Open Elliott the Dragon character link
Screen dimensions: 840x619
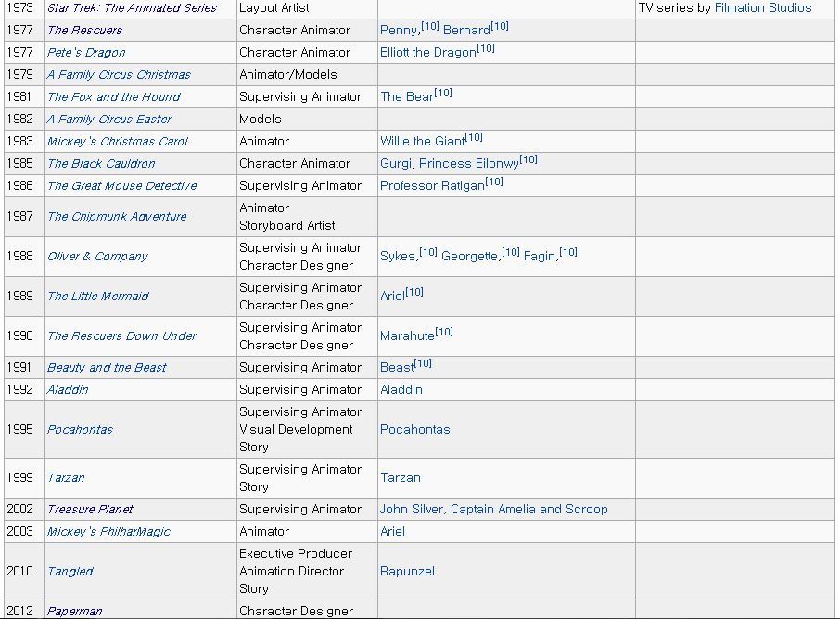pos(427,53)
